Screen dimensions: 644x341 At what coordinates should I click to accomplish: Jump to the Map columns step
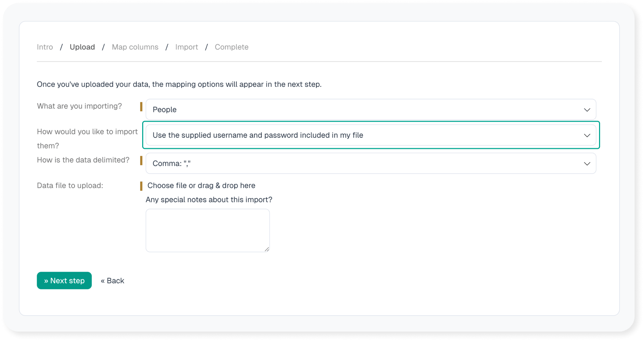[x=135, y=47]
